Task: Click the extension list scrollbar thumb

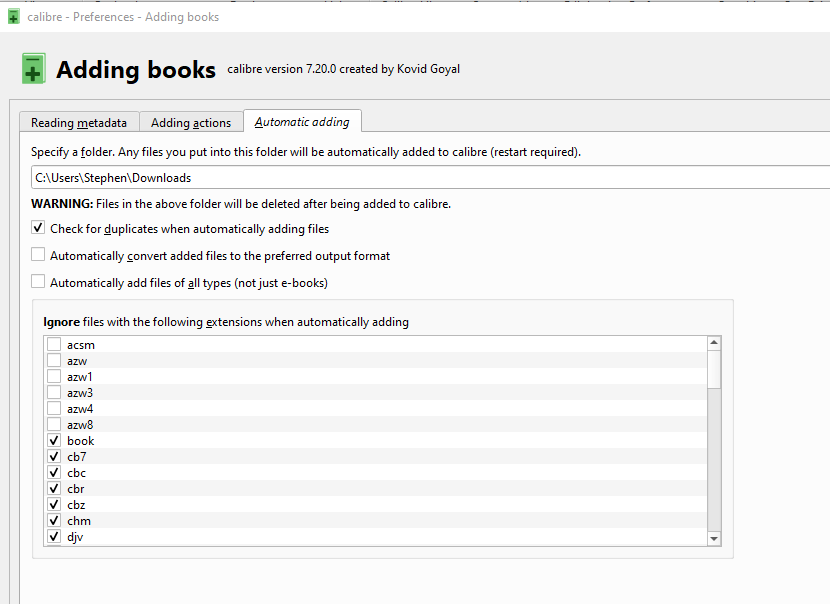Action: [x=714, y=368]
